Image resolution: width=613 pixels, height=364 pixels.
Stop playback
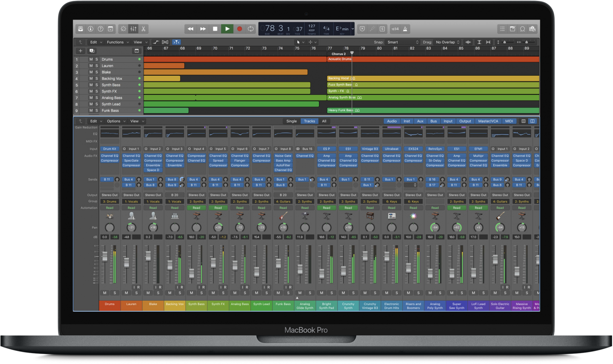[215, 29]
